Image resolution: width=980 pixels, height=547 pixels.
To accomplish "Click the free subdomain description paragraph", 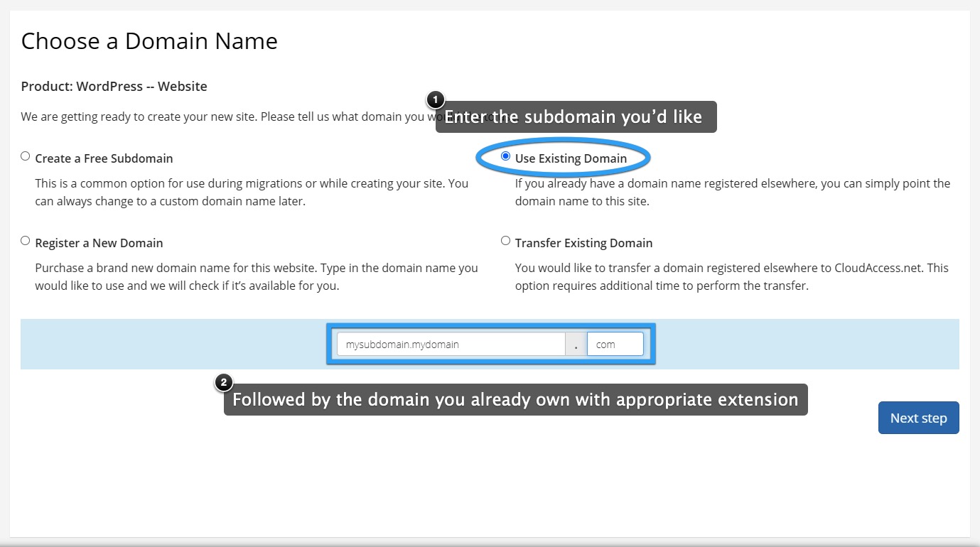I will click(x=252, y=193).
